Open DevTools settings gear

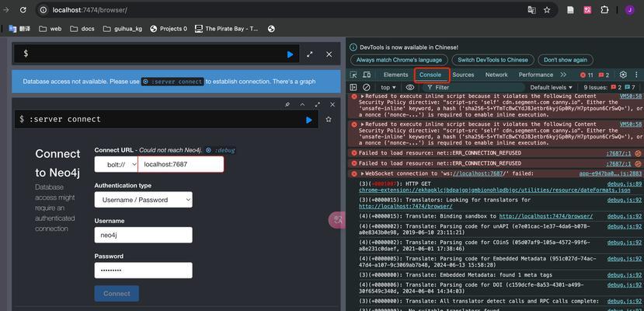(623, 75)
